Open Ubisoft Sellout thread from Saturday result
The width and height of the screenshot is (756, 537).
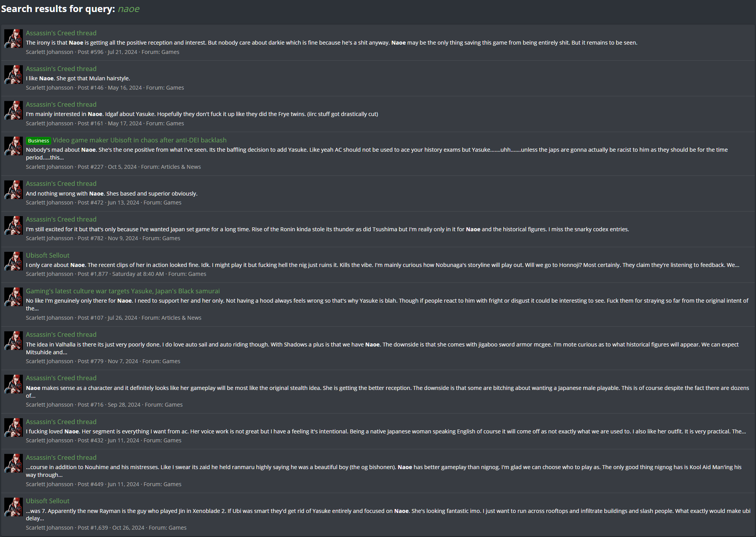point(48,255)
